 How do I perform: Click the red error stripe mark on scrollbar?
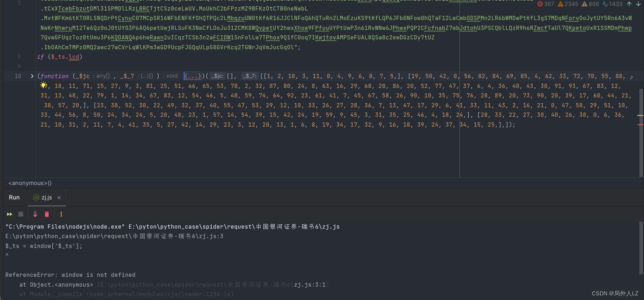click(640, 125)
